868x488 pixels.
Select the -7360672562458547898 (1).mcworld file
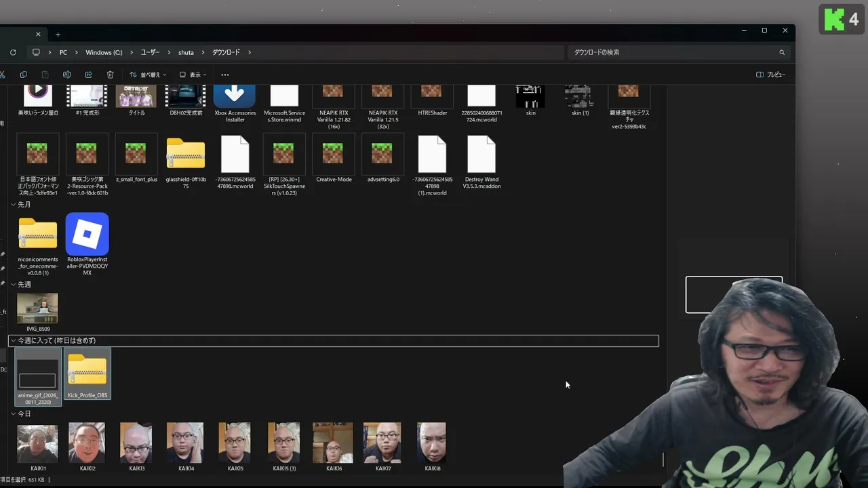pyautogui.click(x=432, y=165)
